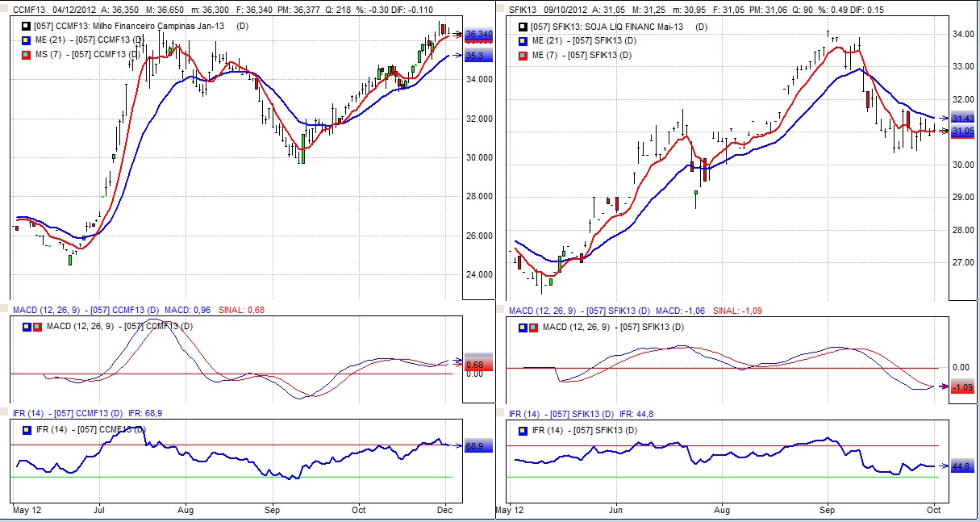Click the 31.43 moving average marker on SFIK13
Viewport: 980px width, 522px height.
963,119
